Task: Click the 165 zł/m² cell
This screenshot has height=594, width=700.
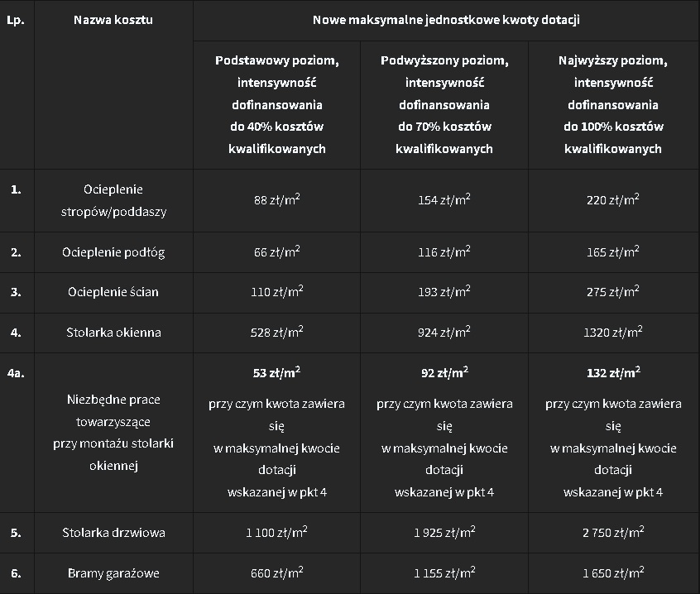Action: (613, 251)
